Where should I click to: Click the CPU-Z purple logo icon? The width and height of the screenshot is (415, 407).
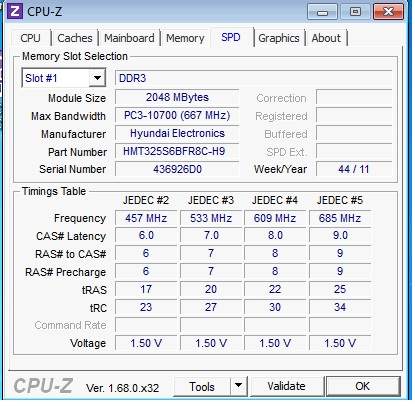[15, 11]
